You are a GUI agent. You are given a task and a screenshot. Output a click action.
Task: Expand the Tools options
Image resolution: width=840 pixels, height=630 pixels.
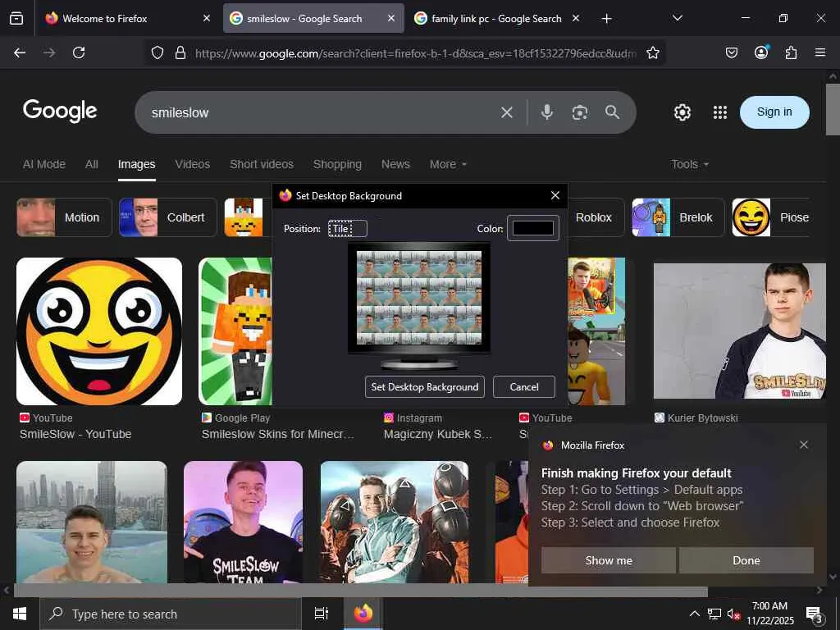click(x=689, y=164)
